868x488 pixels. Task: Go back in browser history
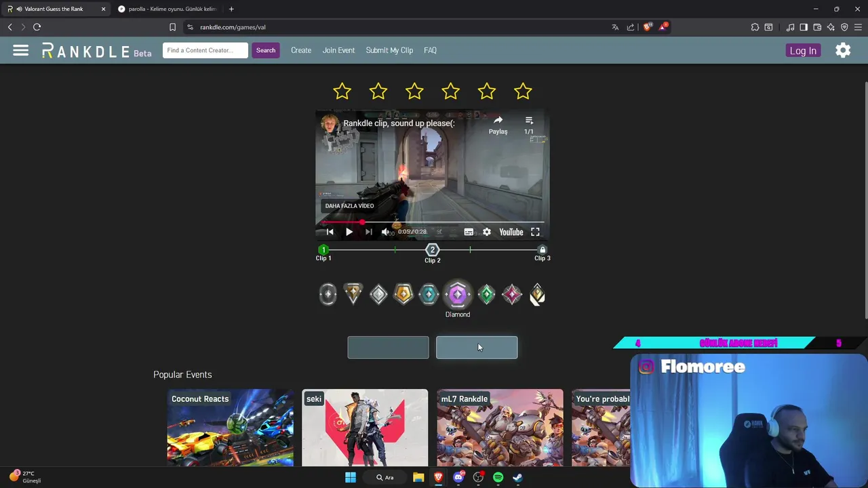tap(9, 27)
